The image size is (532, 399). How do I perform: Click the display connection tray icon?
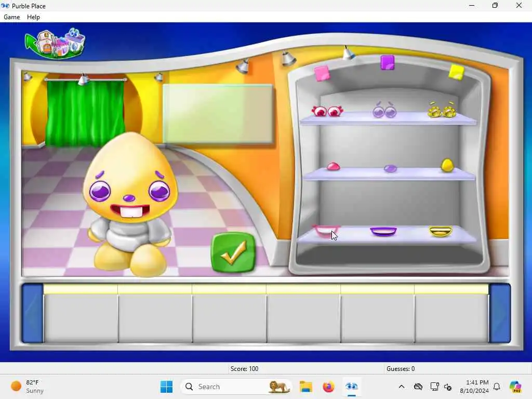tap(435, 387)
